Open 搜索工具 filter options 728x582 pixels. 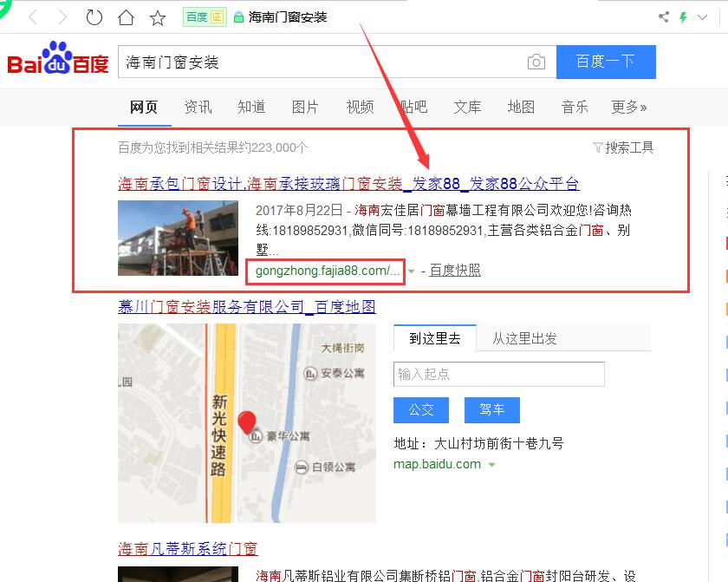click(x=623, y=147)
